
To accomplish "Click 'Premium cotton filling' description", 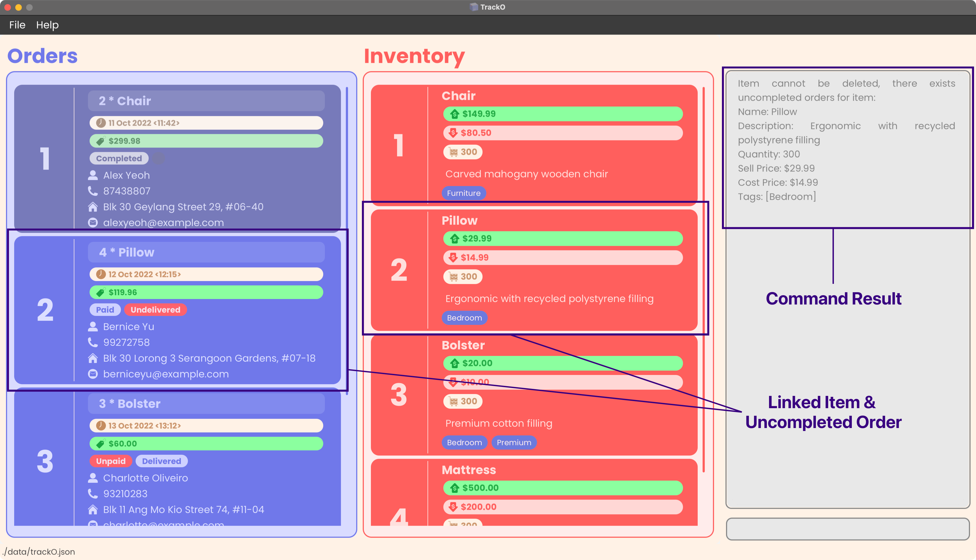I will [499, 423].
